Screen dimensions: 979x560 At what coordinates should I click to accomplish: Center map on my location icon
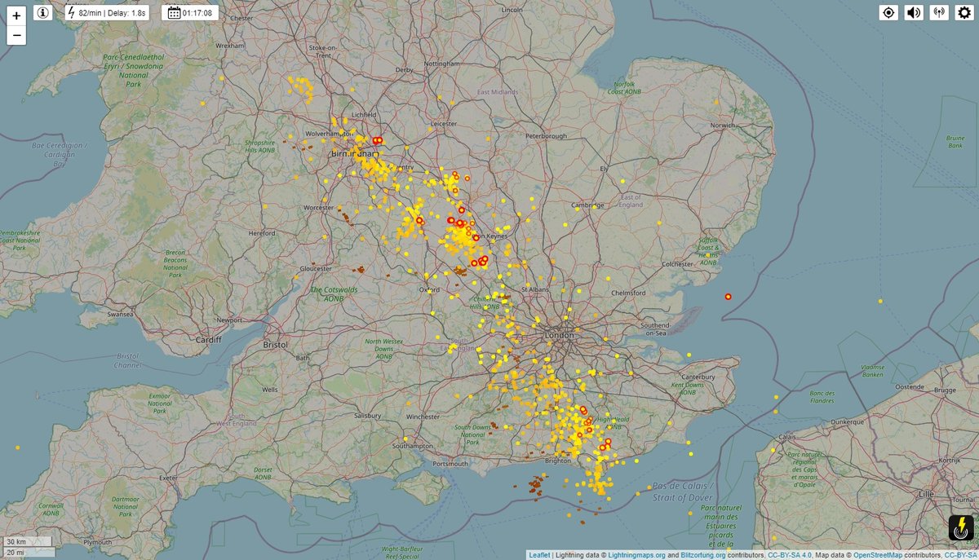pyautogui.click(x=889, y=12)
